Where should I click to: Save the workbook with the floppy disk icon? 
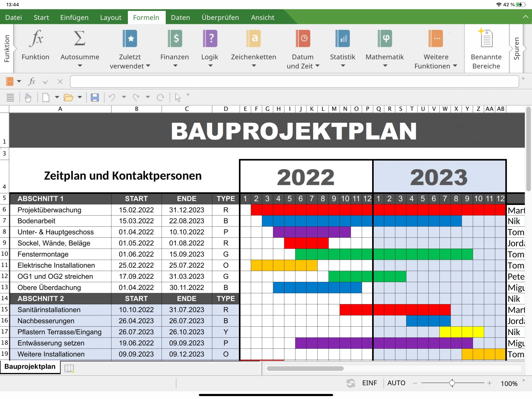point(95,98)
